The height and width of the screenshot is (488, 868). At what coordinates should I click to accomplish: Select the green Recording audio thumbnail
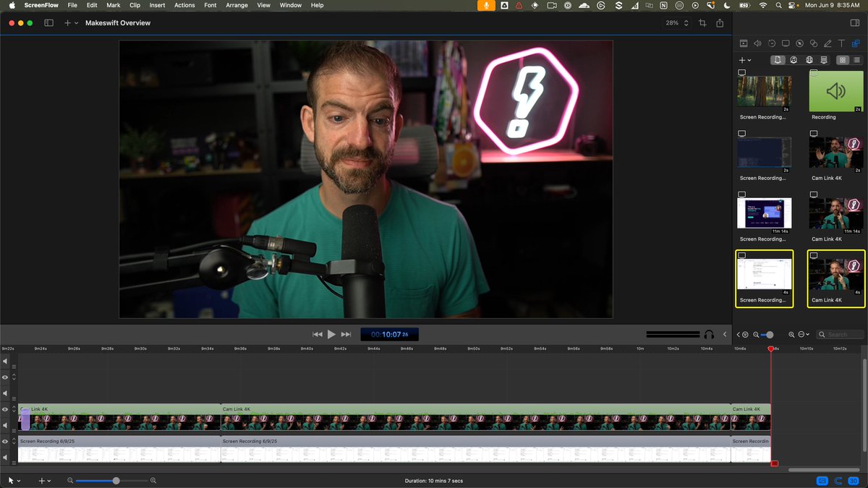click(x=835, y=91)
